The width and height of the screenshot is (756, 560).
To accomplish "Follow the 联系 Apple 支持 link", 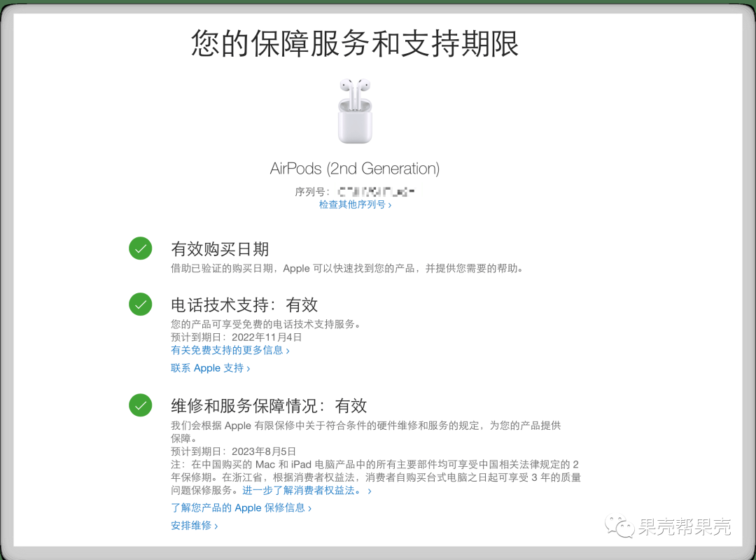I will point(210,368).
